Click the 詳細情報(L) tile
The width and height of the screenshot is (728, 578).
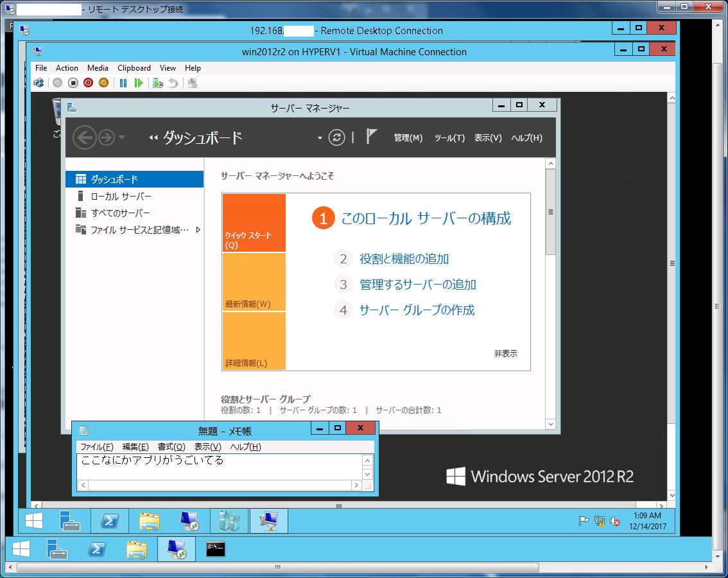pos(254,341)
